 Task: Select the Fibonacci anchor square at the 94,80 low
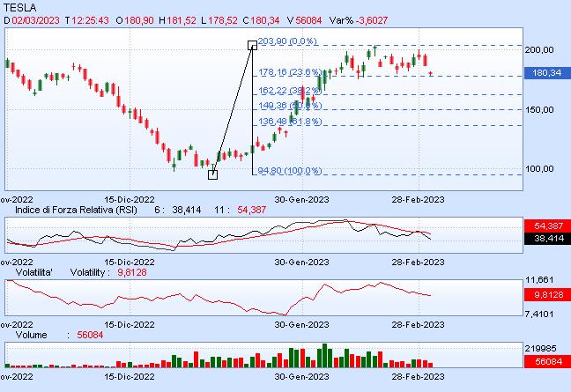(x=212, y=174)
